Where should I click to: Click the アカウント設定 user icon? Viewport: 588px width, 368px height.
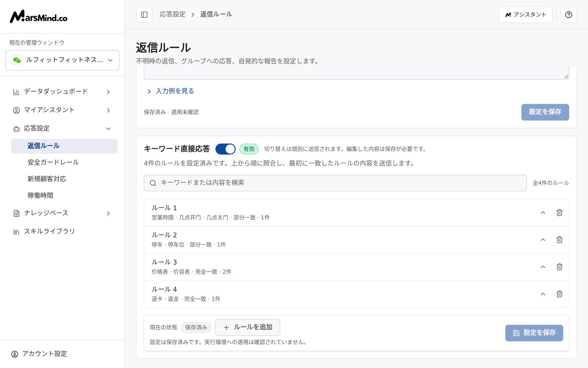15,354
